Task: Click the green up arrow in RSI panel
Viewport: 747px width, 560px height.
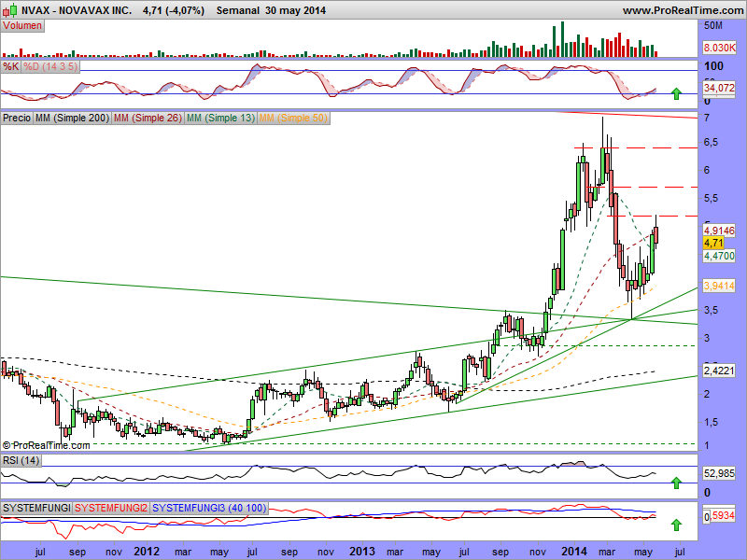Action: (x=676, y=483)
